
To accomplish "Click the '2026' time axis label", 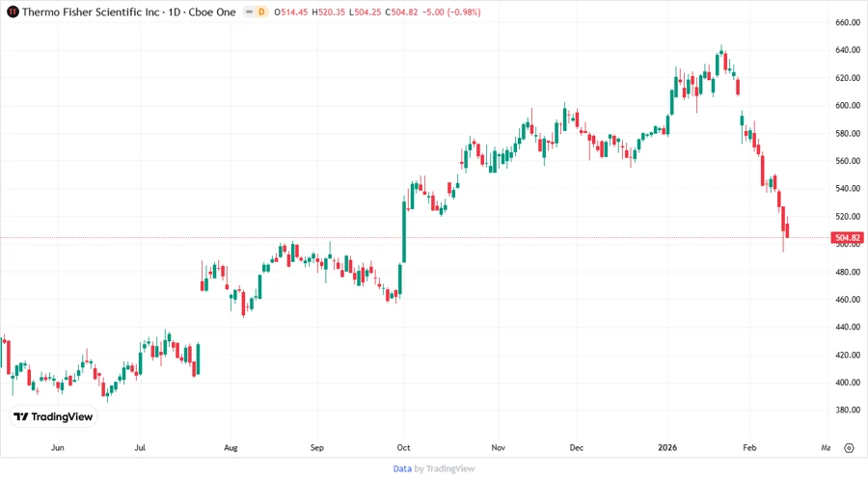I will pos(667,447).
